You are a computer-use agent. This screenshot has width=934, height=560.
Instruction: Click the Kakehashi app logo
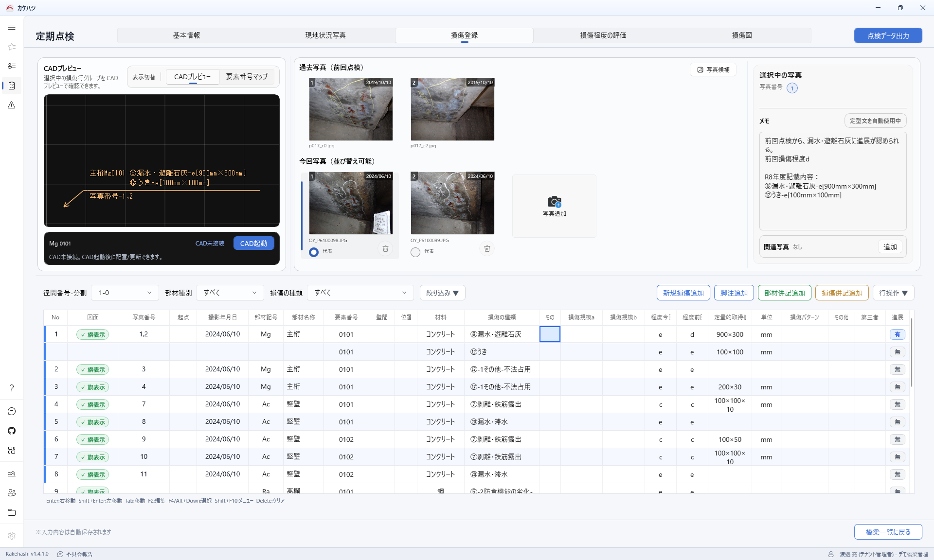tap(10, 8)
